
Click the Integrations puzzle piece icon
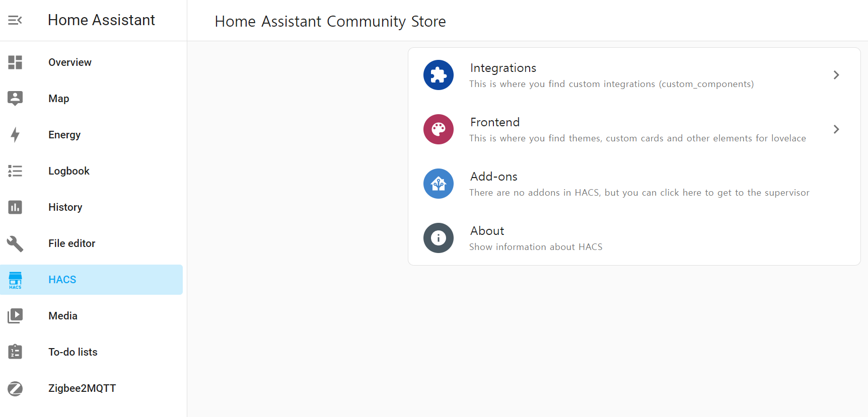(439, 75)
